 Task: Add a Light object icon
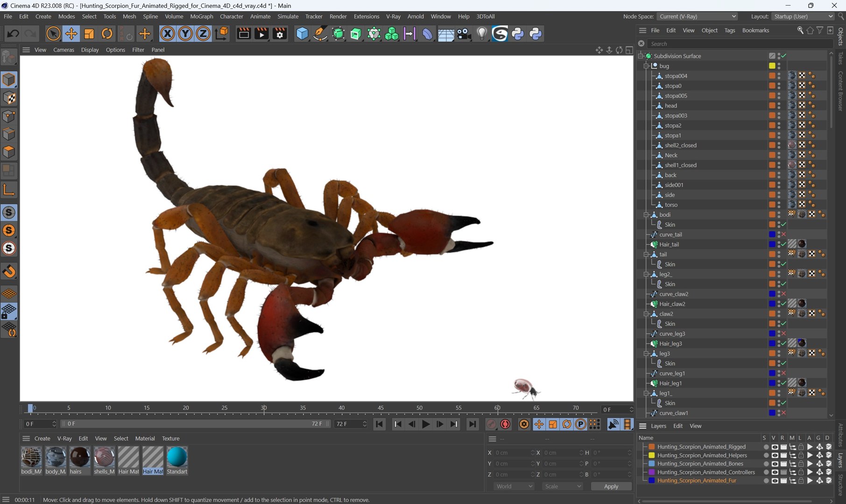click(482, 34)
